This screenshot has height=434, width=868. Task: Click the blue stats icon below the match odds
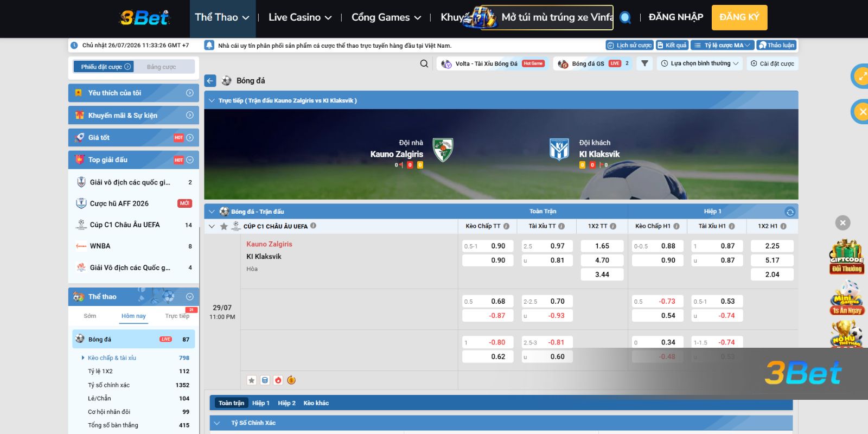tap(265, 380)
